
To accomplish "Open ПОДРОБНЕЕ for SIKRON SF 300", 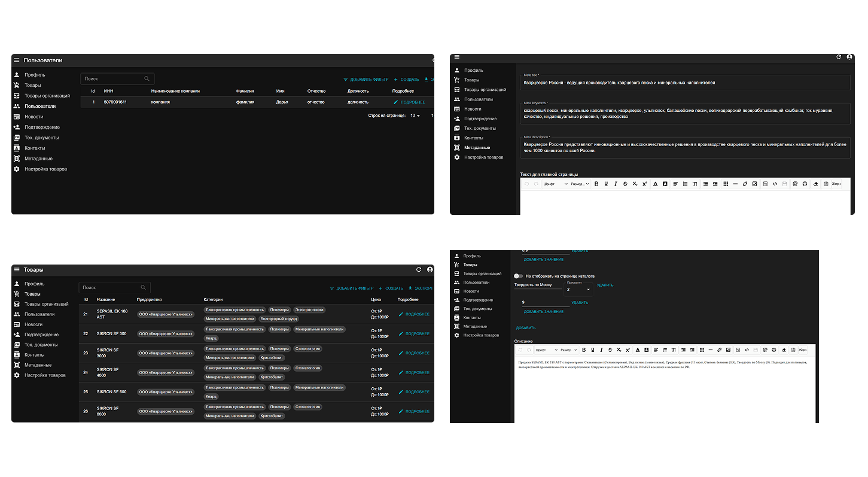I will (x=414, y=333).
